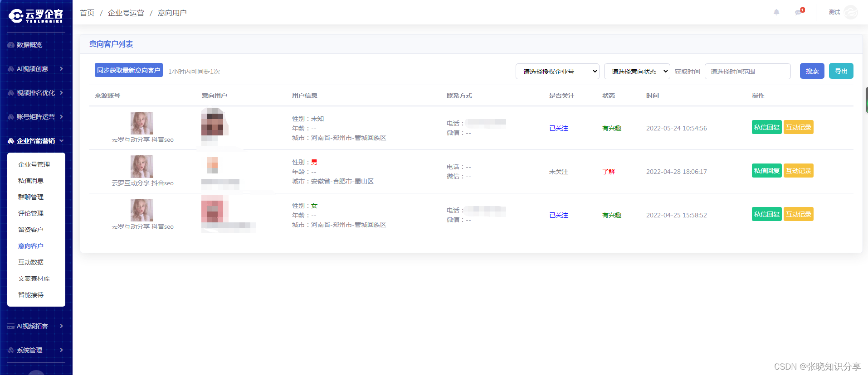Click 私信回复 for the 2022-05-24 row
This screenshot has width=868, height=375.
click(766, 127)
